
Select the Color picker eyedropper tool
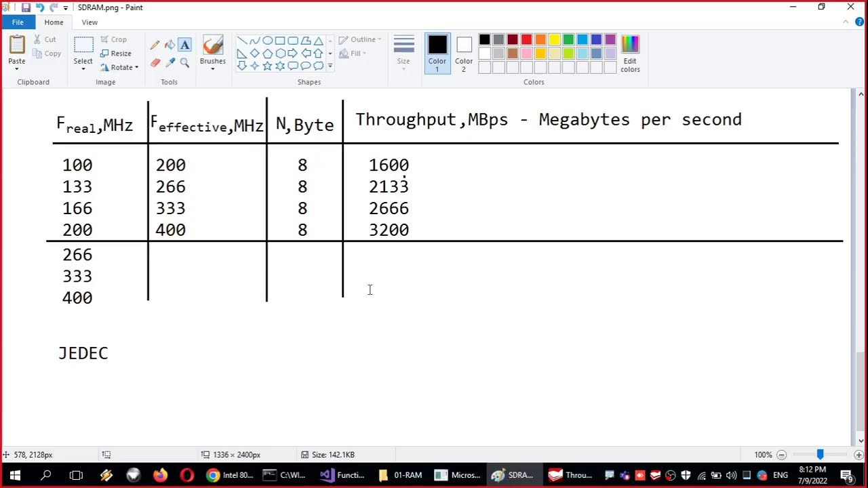coord(170,62)
